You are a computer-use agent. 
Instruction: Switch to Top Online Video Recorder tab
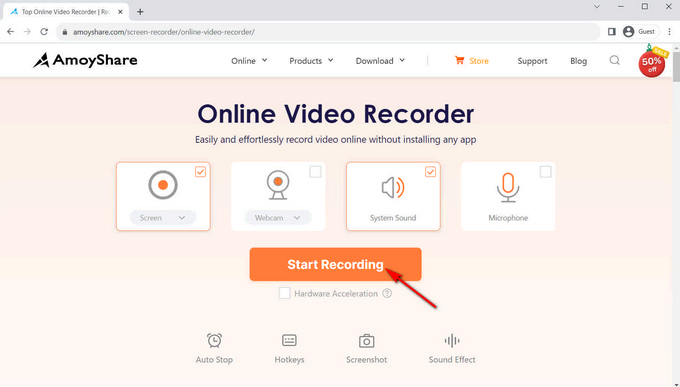65,12
